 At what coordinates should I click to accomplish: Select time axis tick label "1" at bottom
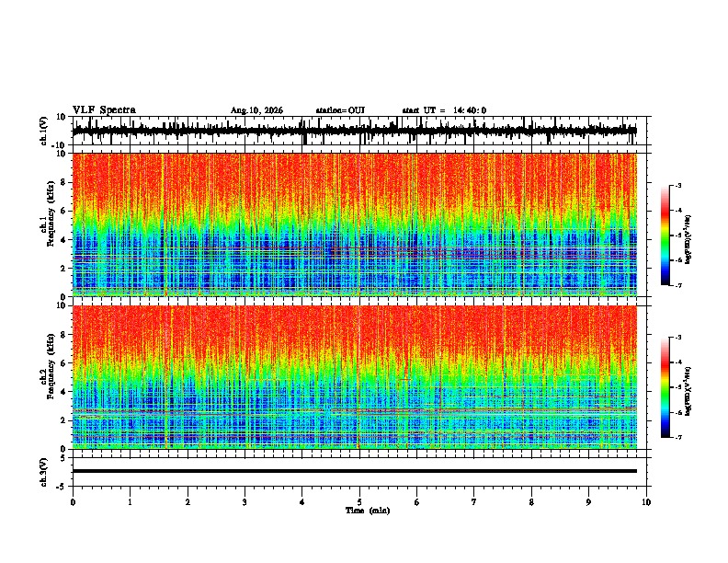pos(130,502)
